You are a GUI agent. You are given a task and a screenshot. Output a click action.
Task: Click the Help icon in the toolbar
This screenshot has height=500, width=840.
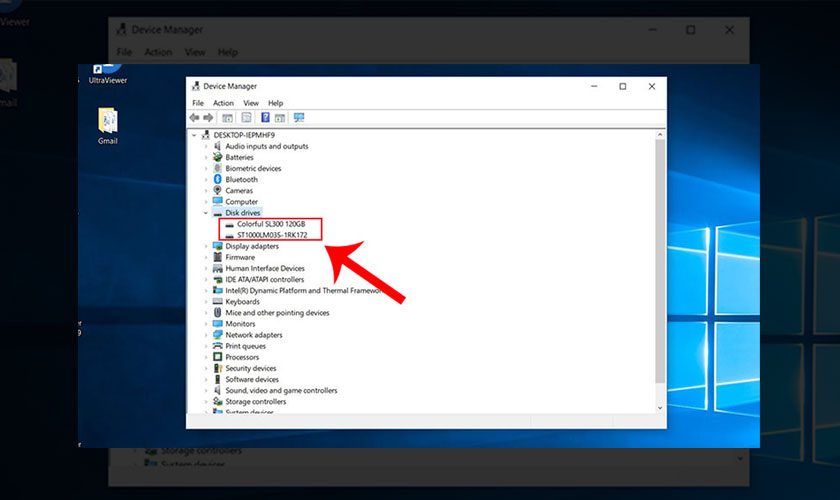(x=265, y=118)
